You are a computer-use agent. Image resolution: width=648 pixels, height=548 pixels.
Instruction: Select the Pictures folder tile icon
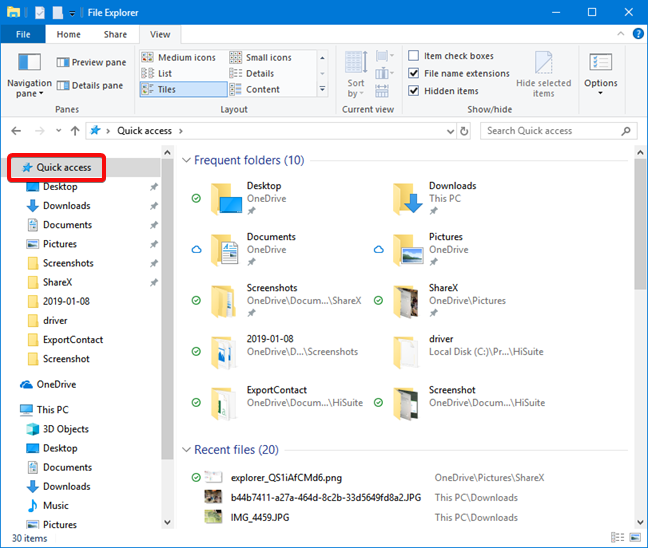(408, 250)
